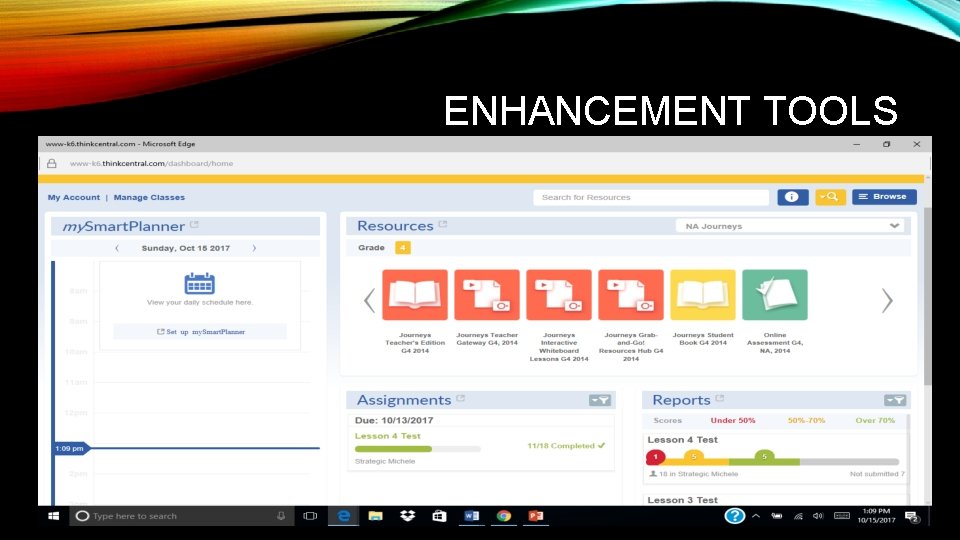Click the Lesson 4 Test completion progress bar
The width and height of the screenshot is (960, 540).
418,449
